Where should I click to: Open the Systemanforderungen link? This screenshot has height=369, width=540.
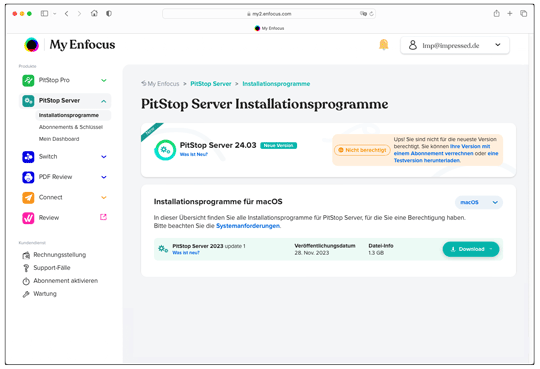[x=248, y=226]
